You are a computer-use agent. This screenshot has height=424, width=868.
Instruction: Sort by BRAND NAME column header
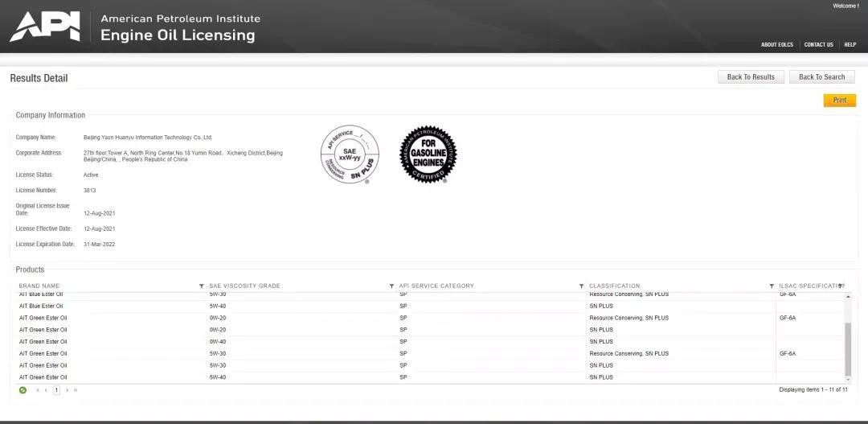(39, 286)
